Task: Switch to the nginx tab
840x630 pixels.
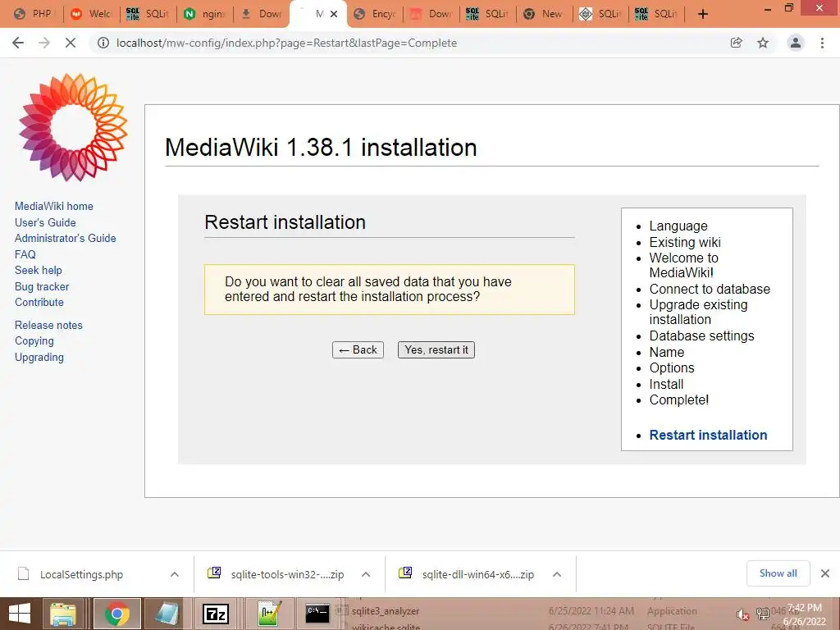Action: click(x=204, y=14)
